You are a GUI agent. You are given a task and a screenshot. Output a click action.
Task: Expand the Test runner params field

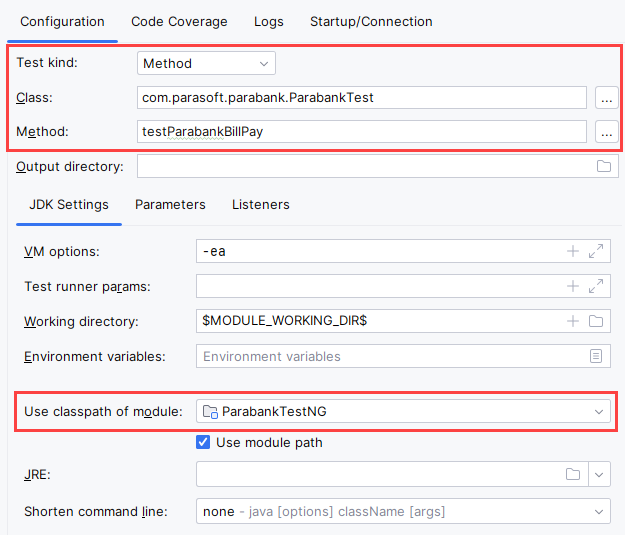pyautogui.click(x=596, y=286)
